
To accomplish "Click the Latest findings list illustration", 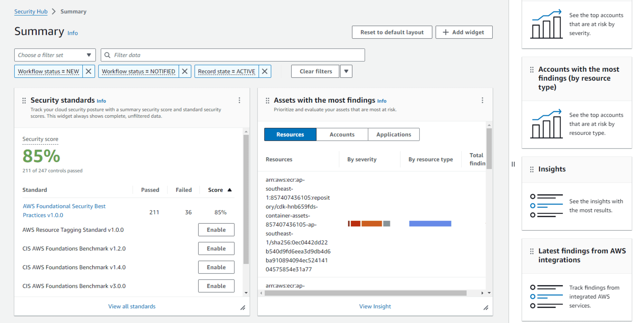I will (x=546, y=297).
